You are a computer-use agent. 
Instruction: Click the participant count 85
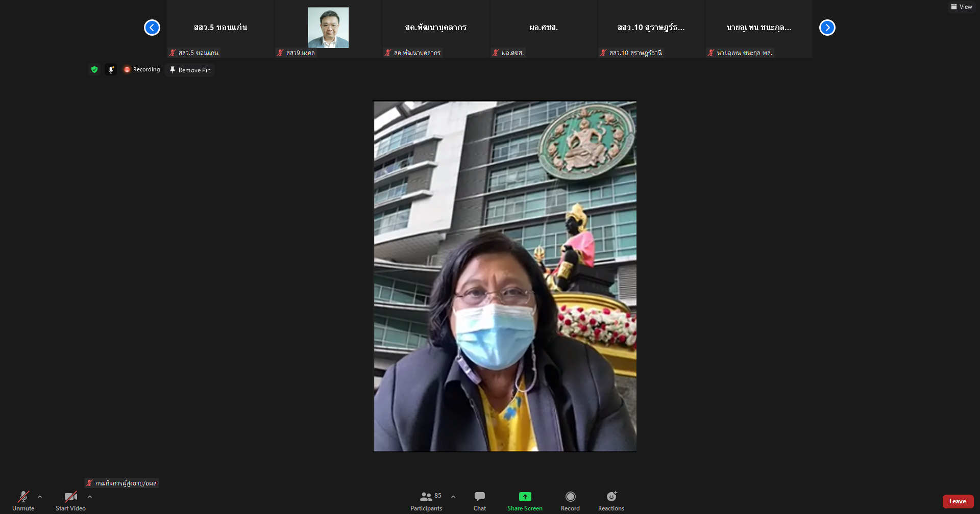[x=438, y=496]
